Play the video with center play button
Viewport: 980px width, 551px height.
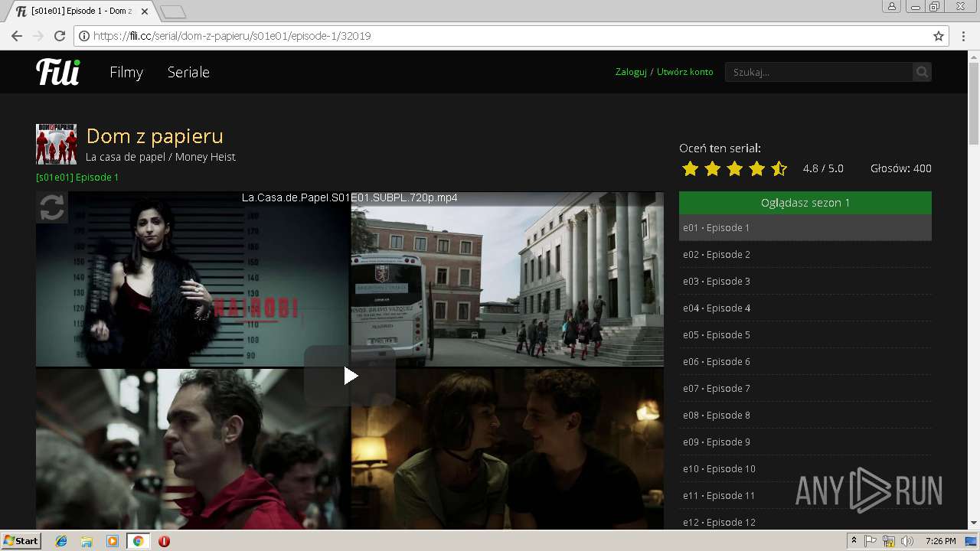350,376
